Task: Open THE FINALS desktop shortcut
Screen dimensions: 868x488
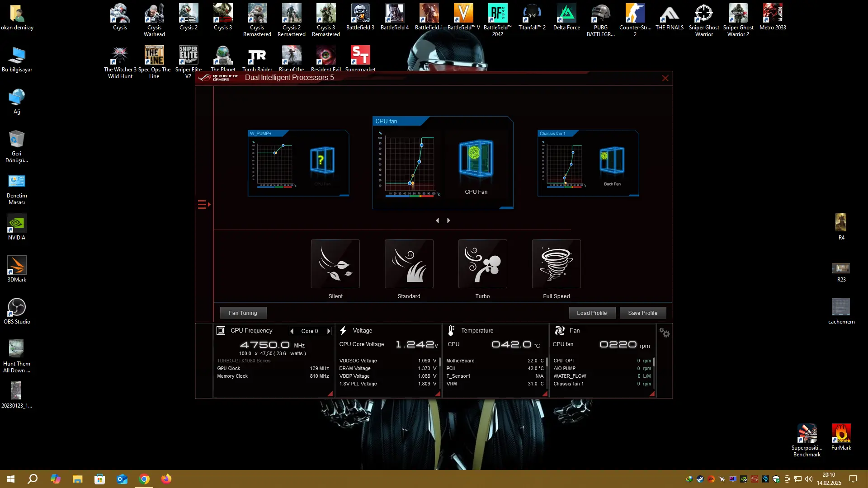Action: 670,17
